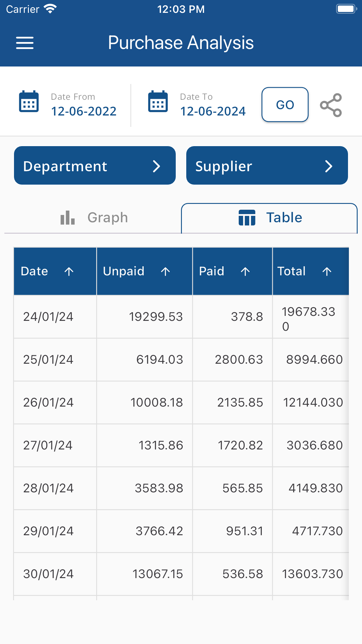Sort by Unpaid column arrow

(x=166, y=272)
